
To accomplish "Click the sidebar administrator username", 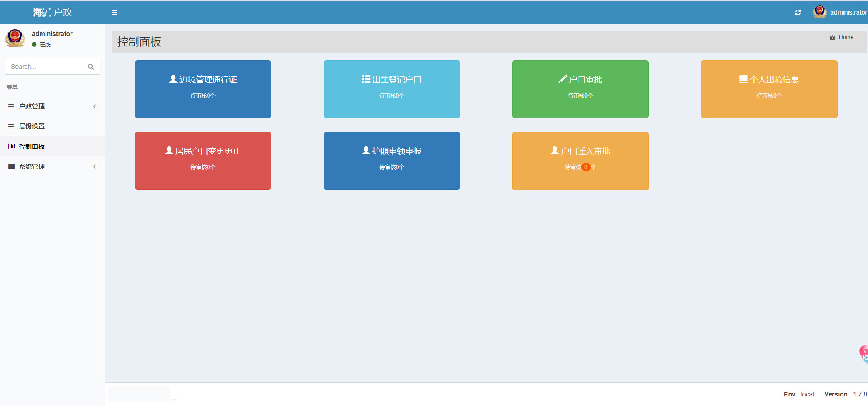I will click(52, 34).
